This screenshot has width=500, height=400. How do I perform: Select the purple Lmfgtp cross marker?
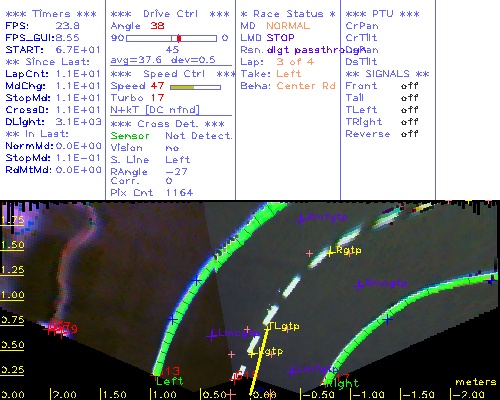(x=292, y=371)
